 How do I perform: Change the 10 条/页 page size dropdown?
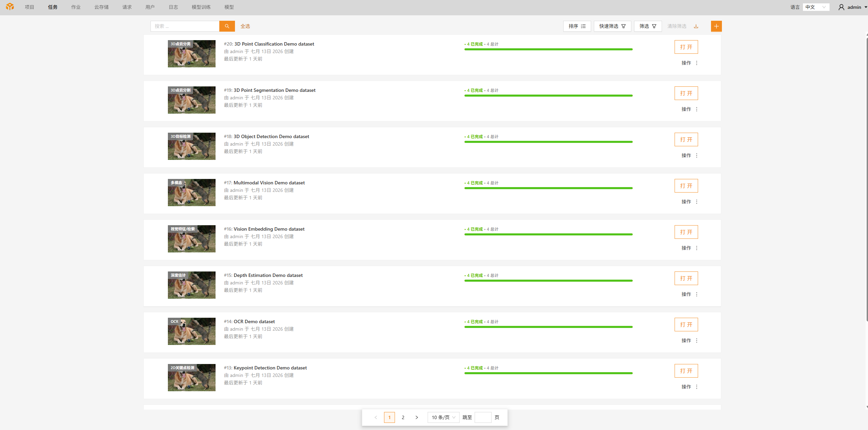443,417
